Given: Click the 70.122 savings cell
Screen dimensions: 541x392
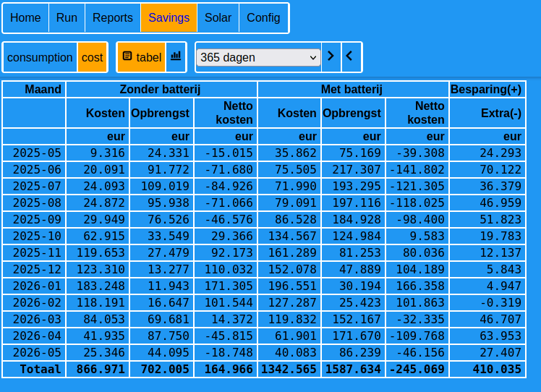Looking at the screenshot, I should tap(487, 169).
